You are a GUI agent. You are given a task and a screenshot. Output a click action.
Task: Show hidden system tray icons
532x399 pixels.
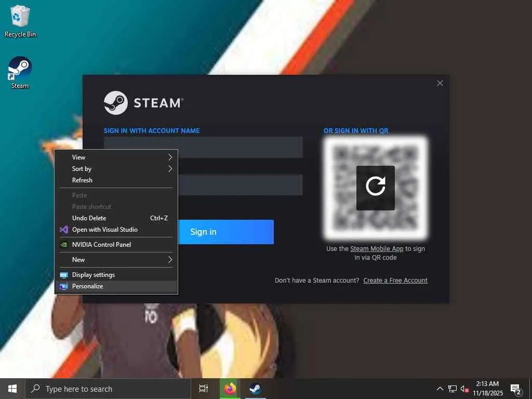(x=440, y=389)
